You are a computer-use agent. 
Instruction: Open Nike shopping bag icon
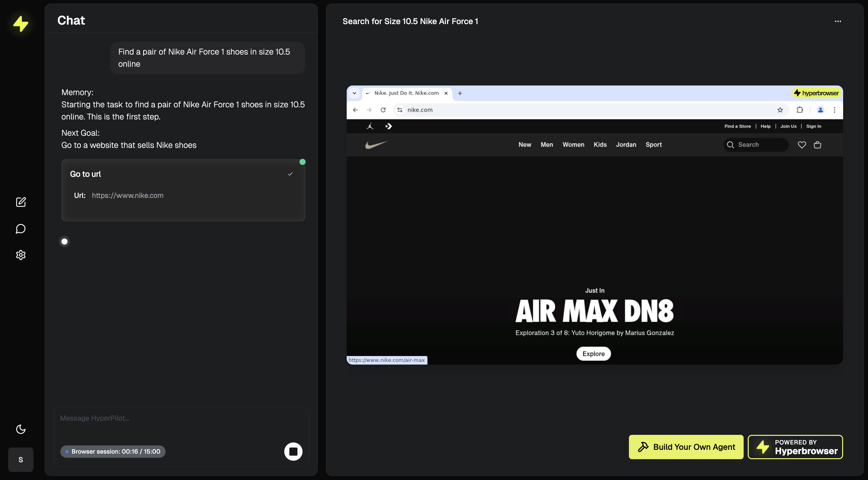pyautogui.click(x=817, y=145)
